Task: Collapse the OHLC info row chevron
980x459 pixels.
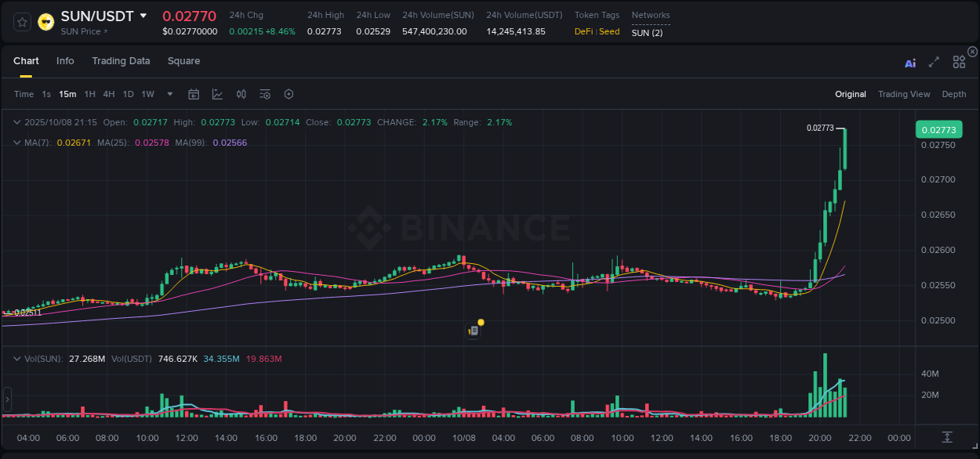Action: click(16, 122)
